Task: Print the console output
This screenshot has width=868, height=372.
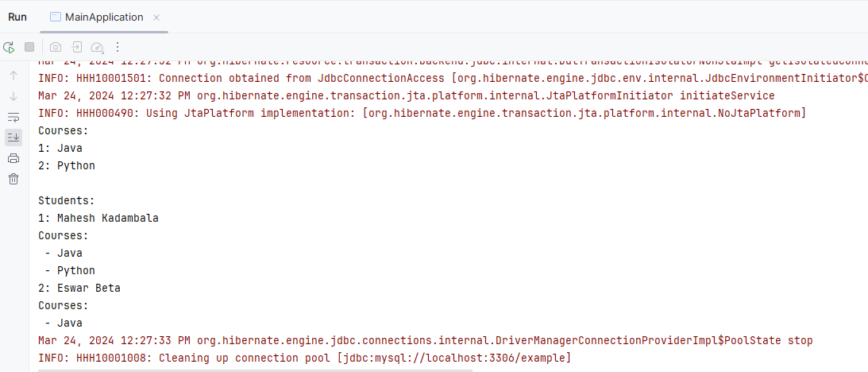Action: [x=14, y=158]
